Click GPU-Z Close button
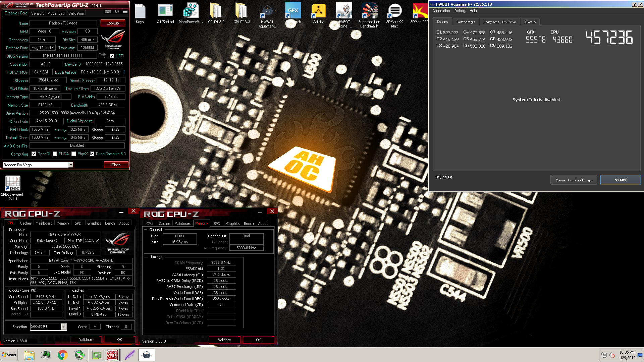 point(116,165)
